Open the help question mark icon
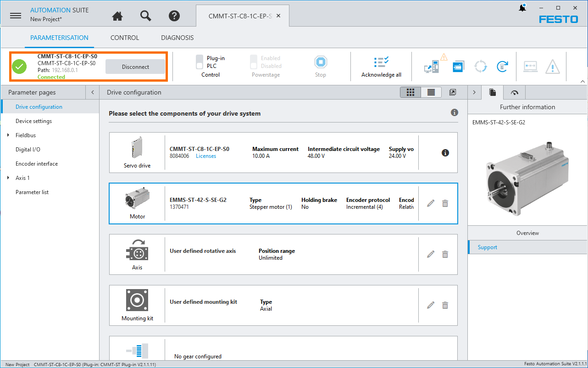This screenshot has width=588, height=368. click(x=174, y=16)
